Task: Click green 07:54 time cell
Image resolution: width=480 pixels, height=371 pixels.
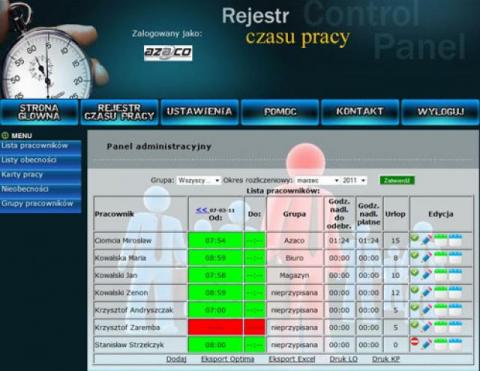Action: 215,240
